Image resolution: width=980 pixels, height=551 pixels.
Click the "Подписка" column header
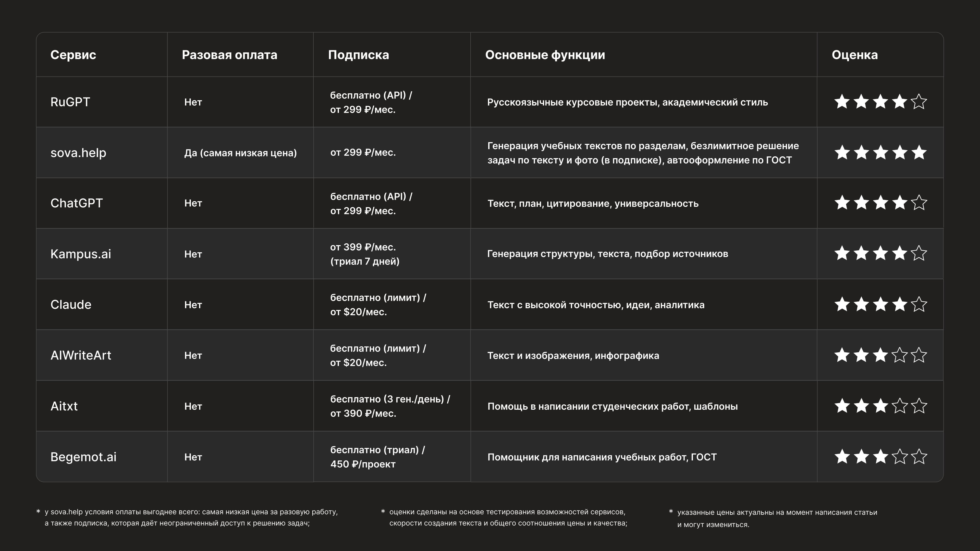coord(358,55)
